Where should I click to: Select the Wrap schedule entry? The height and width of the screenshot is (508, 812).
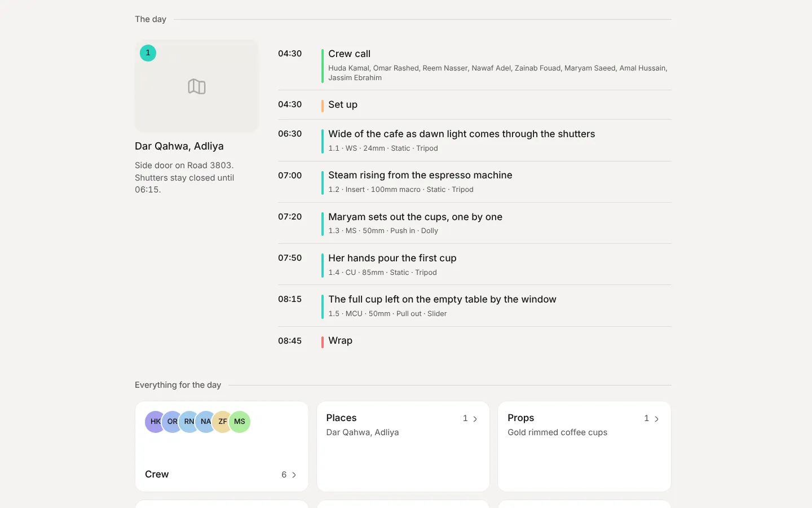[x=475, y=341]
